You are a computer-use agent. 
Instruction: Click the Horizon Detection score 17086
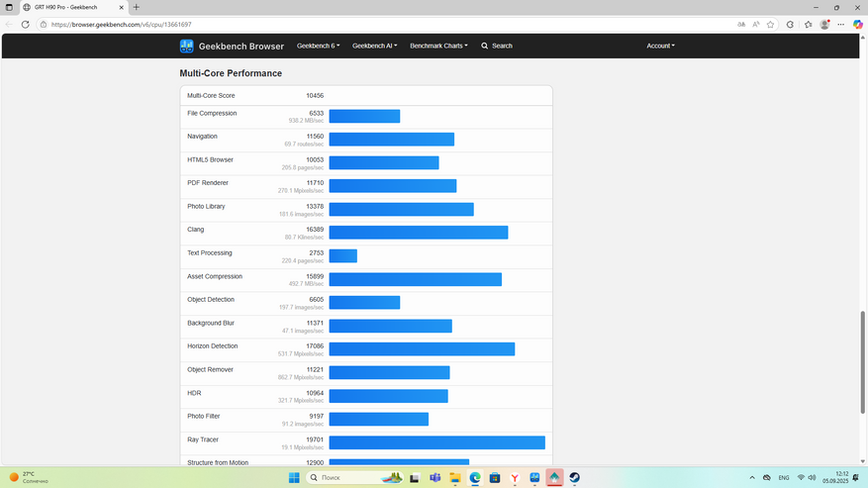(x=315, y=346)
